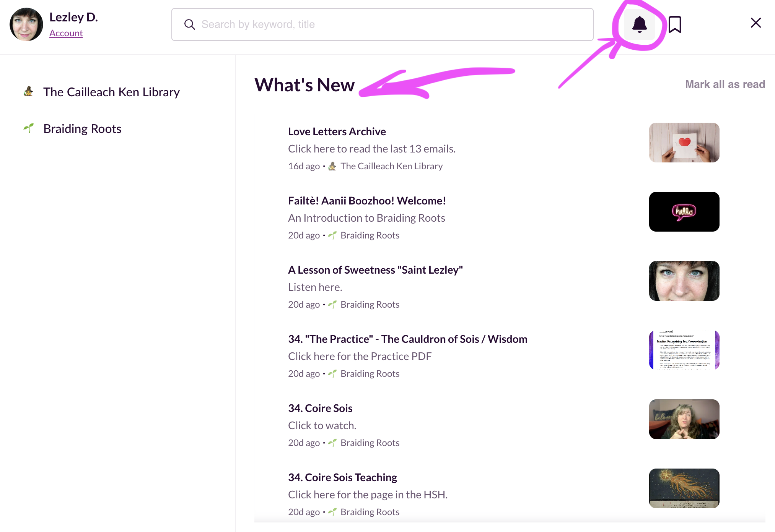Click 'Click here to read the last 13 emails.'

[372, 149]
